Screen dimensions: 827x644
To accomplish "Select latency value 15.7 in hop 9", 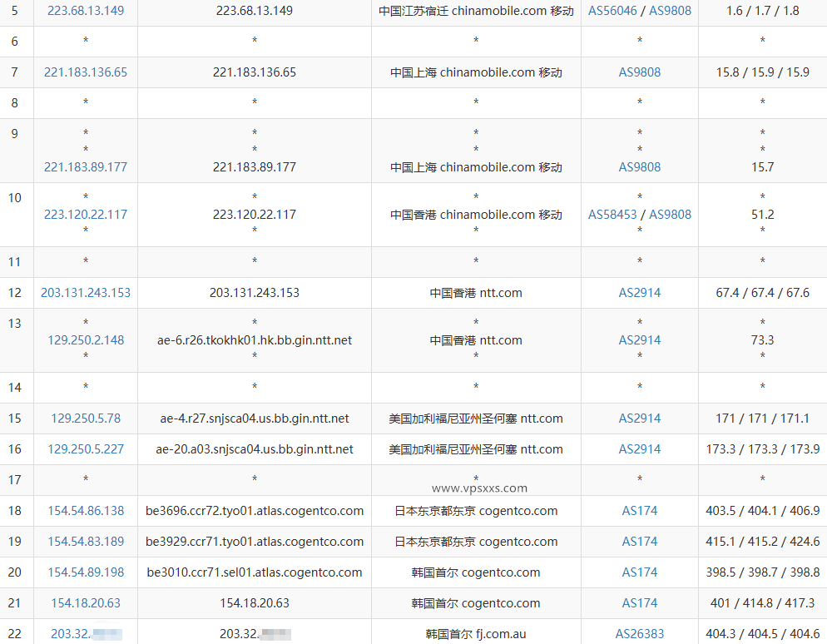I will coord(762,167).
